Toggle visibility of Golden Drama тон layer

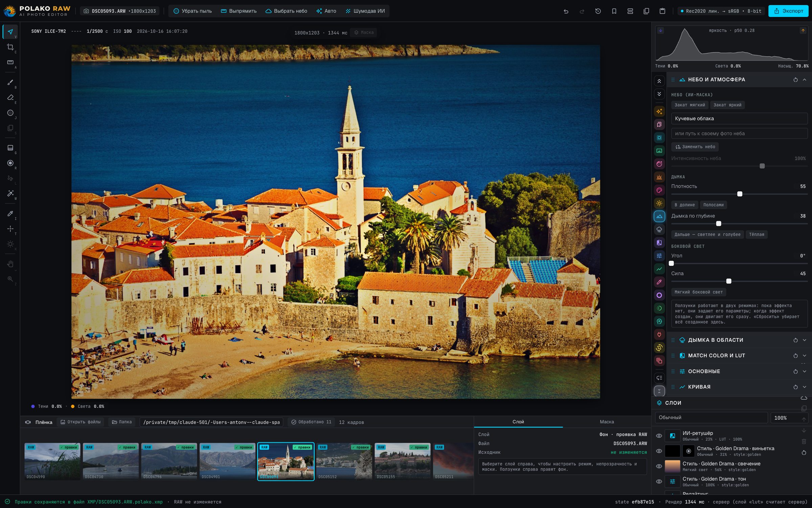pos(659,482)
